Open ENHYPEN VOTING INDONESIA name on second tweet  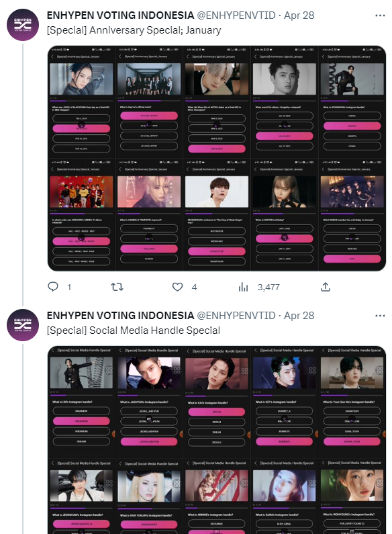pyautogui.click(x=120, y=315)
